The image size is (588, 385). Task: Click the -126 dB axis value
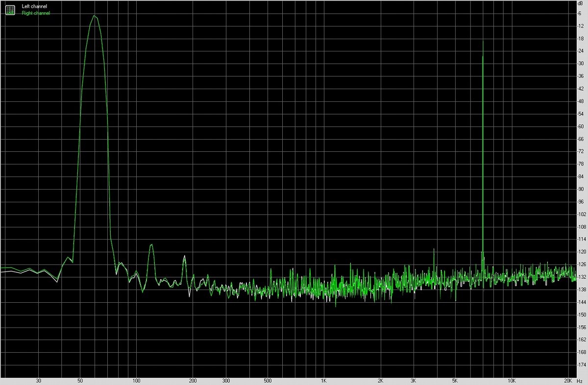pyautogui.click(x=581, y=265)
